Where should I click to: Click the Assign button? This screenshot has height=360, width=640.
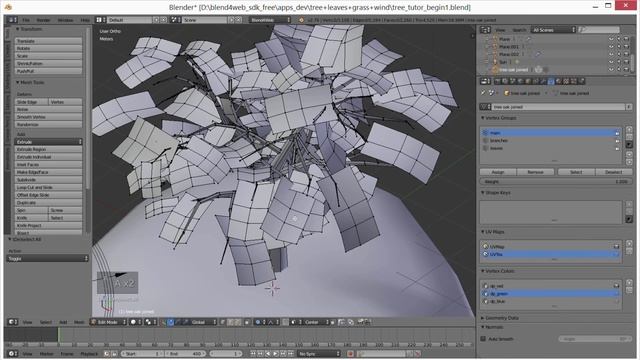coord(498,172)
